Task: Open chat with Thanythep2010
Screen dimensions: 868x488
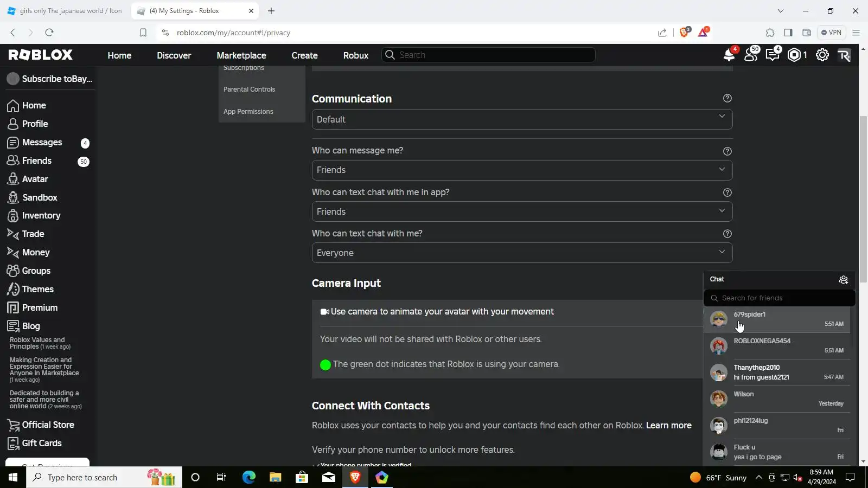Action: tap(777, 373)
